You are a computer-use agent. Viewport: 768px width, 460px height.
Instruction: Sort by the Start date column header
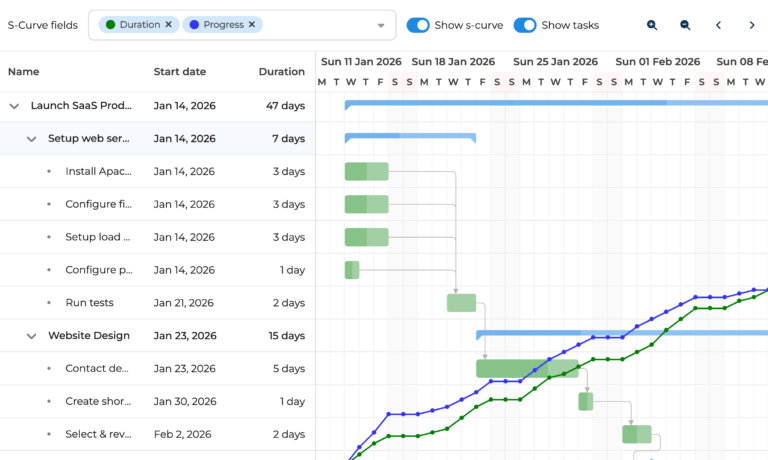coord(180,72)
